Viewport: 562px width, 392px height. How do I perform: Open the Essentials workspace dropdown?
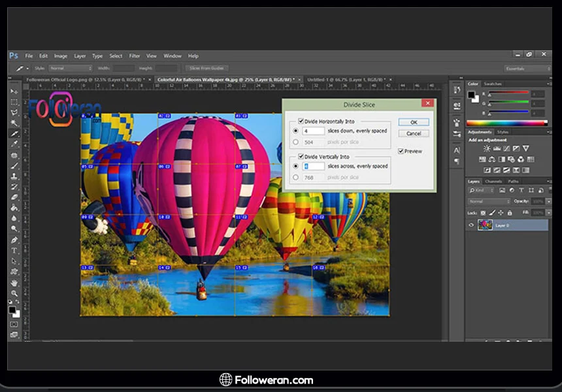point(527,69)
